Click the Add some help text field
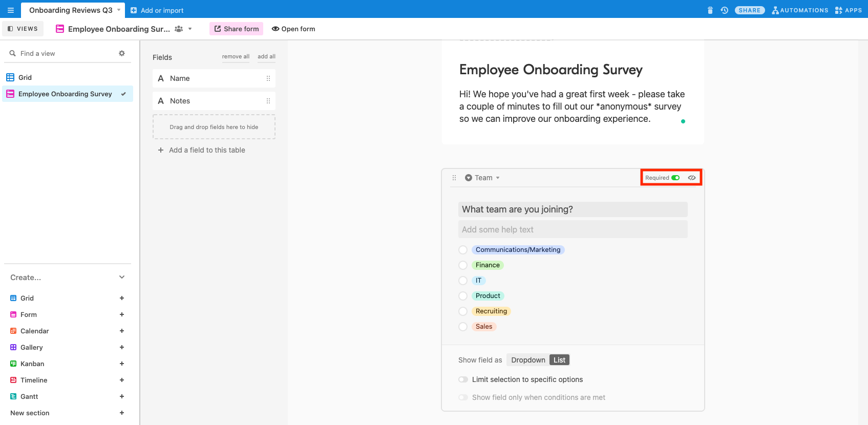868x425 pixels. 573,229
